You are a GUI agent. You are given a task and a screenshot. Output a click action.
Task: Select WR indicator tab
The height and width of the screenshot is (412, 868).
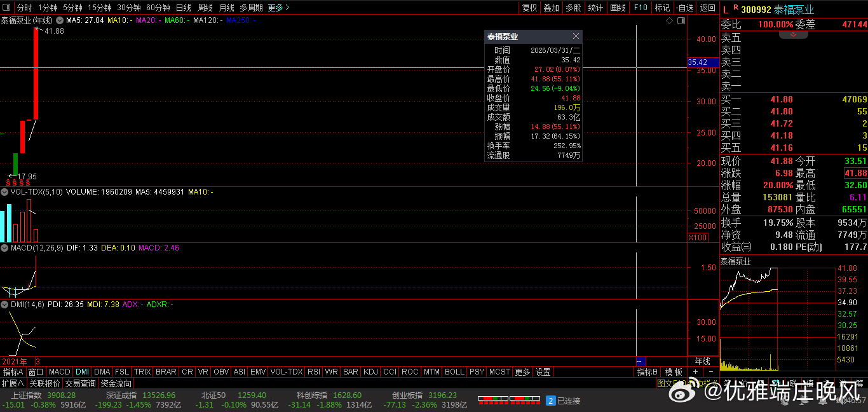[x=332, y=372]
